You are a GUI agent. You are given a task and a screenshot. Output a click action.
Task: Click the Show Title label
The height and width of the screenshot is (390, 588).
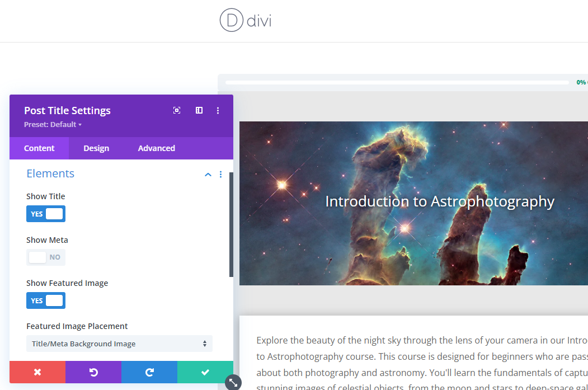(x=46, y=196)
